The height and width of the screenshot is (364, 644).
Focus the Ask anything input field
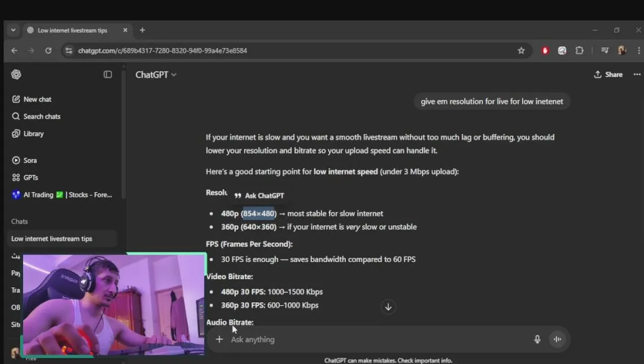point(378,339)
